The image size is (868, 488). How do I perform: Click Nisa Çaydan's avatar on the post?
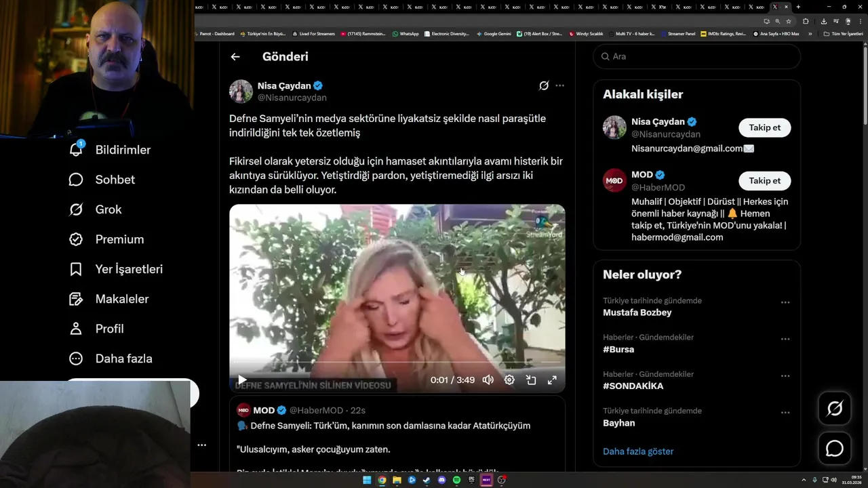click(x=241, y=91)
